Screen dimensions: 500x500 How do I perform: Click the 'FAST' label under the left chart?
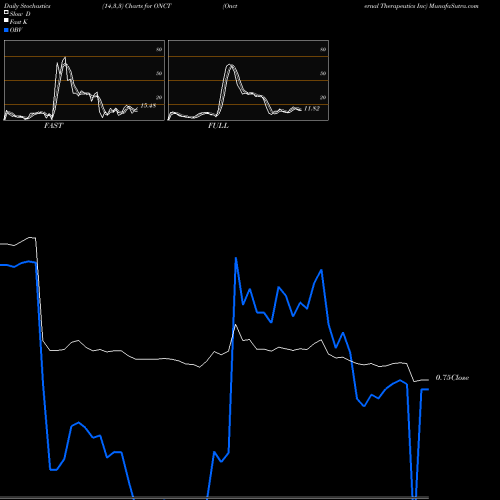click(x=53, y=126)
